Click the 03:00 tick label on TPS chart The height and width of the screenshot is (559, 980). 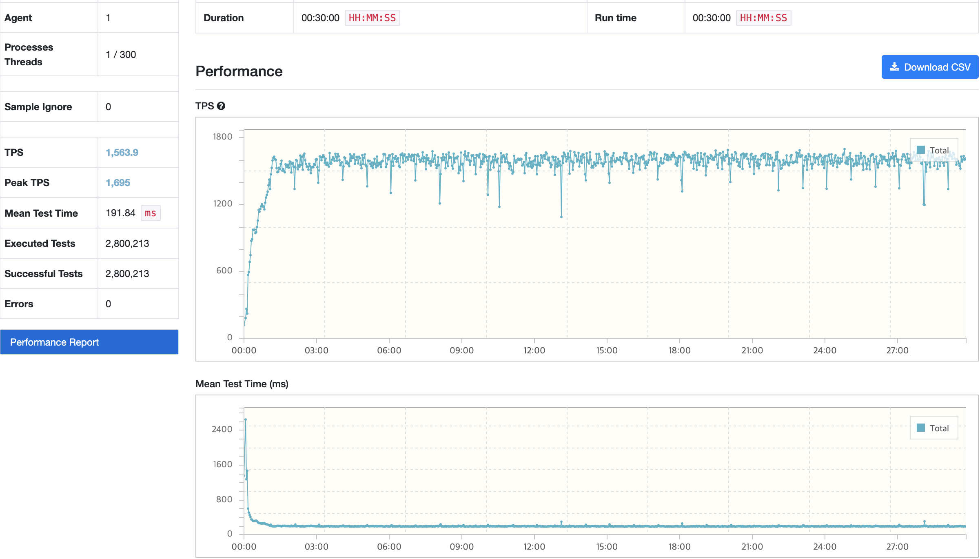[x=317, y=350]
